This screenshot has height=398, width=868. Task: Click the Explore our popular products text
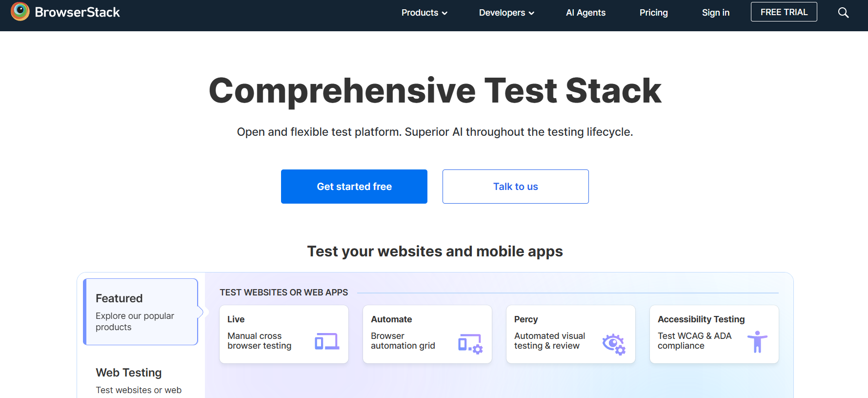(135, 321)
